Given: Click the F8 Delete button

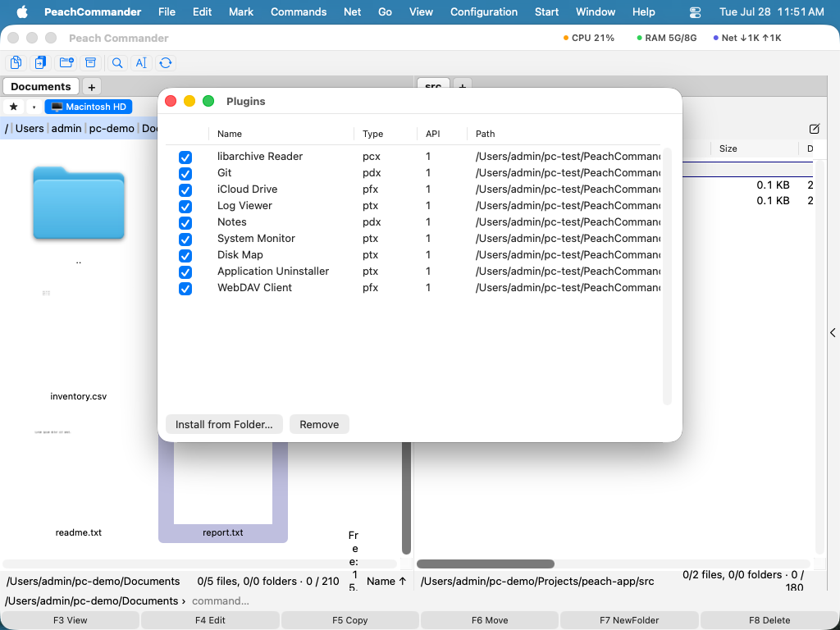Looking at the screenshot, I should [x=769, y=620].
